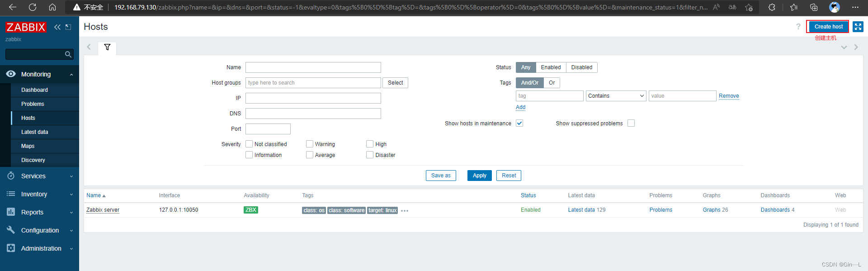The height and width of the screenshot is (271, 868).
Task: Click Select for host groups
Action: coord(395,83)
